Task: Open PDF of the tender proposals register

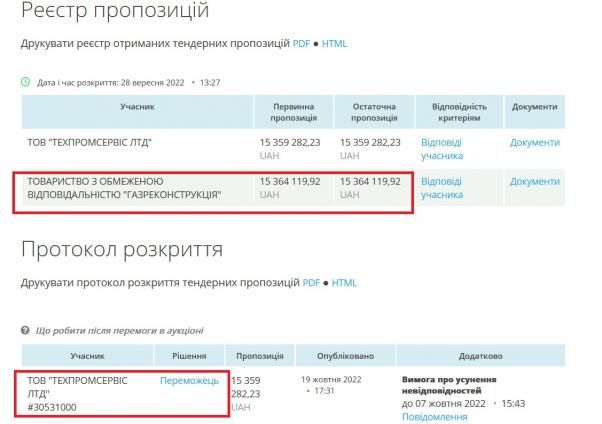Action: click(x=301, y=43)
